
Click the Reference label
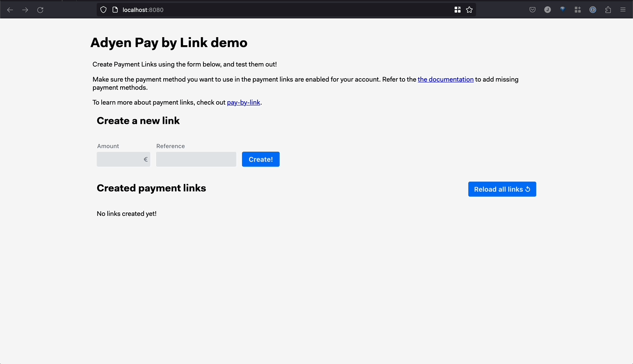point(170,146)
